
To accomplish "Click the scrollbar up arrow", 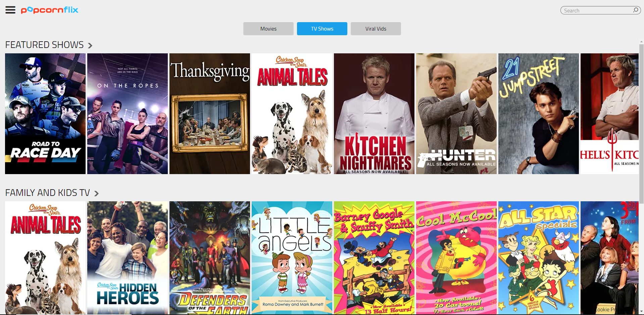I will click(641, 42).
